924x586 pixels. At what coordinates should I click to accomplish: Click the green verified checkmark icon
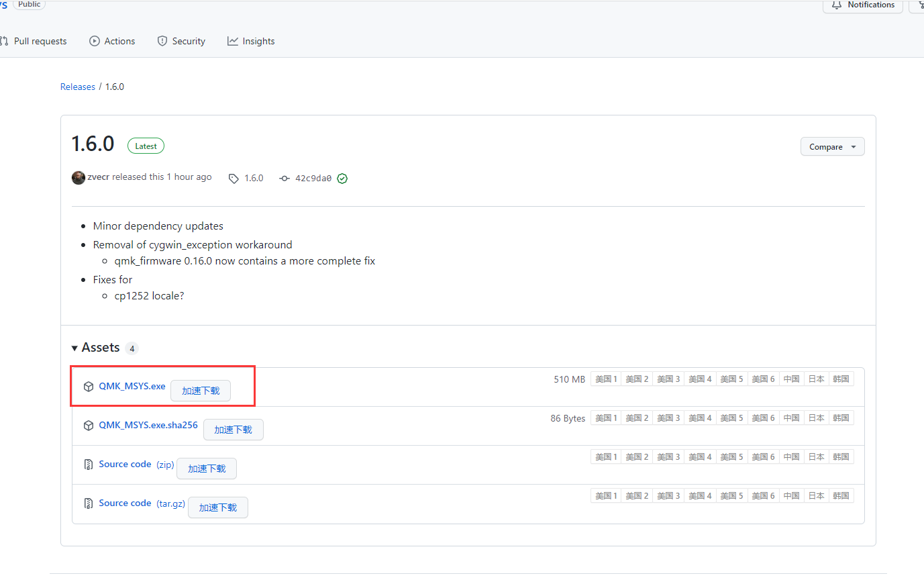point(342,179)
